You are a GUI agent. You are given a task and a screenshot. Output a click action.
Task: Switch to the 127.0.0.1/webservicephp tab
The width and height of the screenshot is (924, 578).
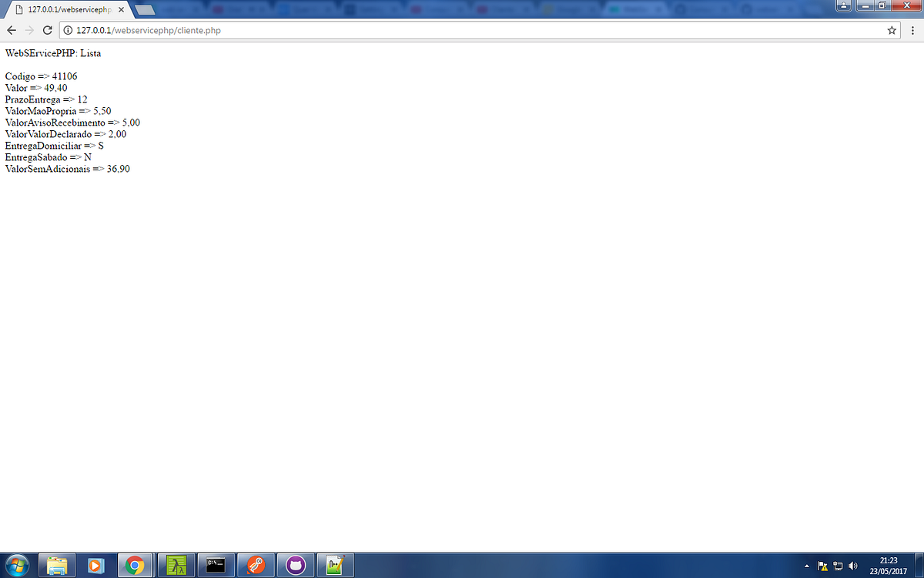[x=60, y=10]
